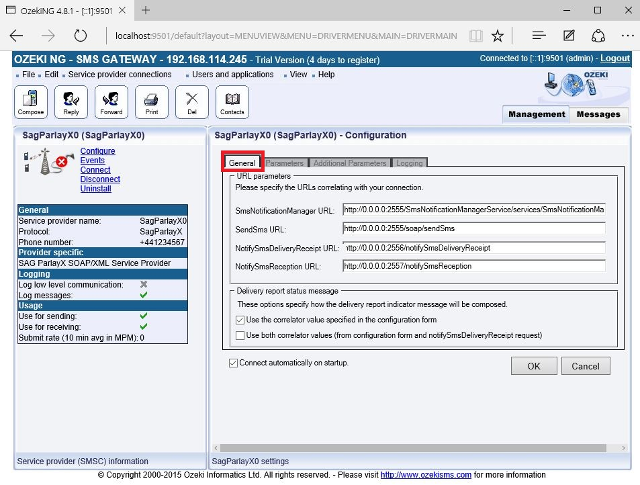Click the 'Log low level communication' row

pyautogui.click(x=102, y=285)
